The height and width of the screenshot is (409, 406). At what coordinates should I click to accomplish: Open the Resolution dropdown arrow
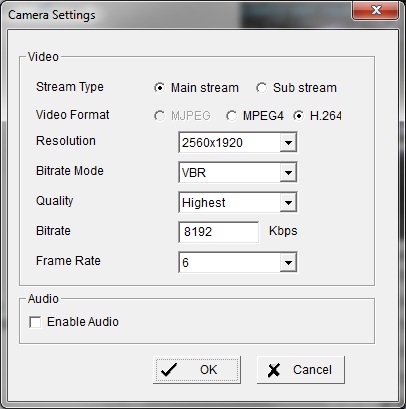(288, 143)
